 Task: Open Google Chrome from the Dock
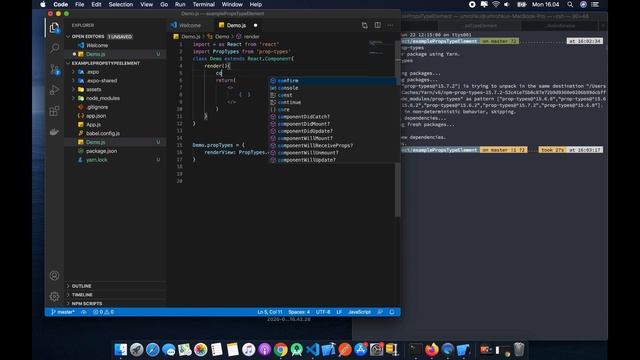tap(281, 350)
